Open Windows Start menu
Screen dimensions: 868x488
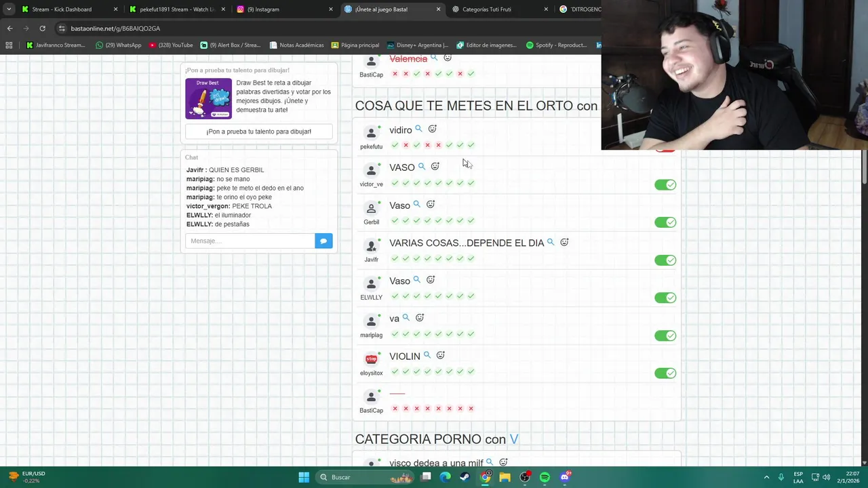pos(304,477)
